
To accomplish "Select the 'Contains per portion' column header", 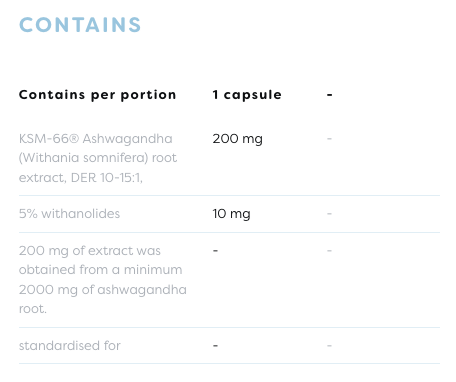I will click(97, 95).
